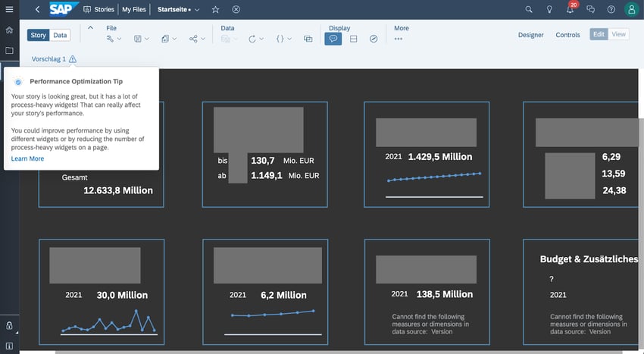The image size is (644, 354).
Task: Click the compass explorer icon
Action: 374,39
